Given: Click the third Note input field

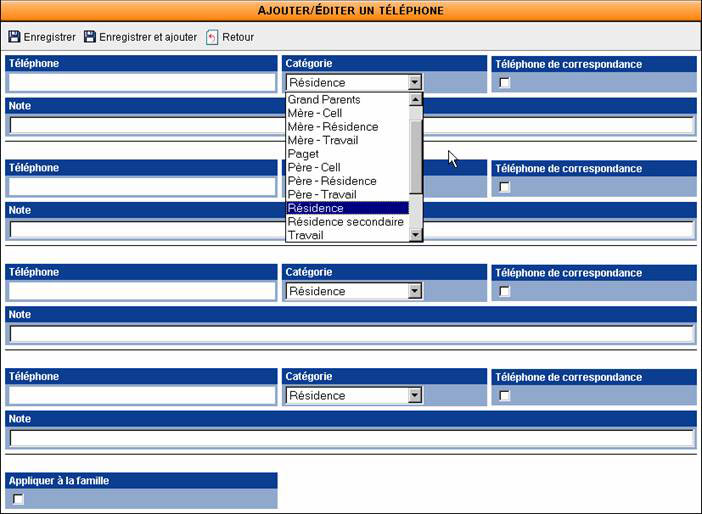Looking at the screenshot, I should (x=352, y=334).
